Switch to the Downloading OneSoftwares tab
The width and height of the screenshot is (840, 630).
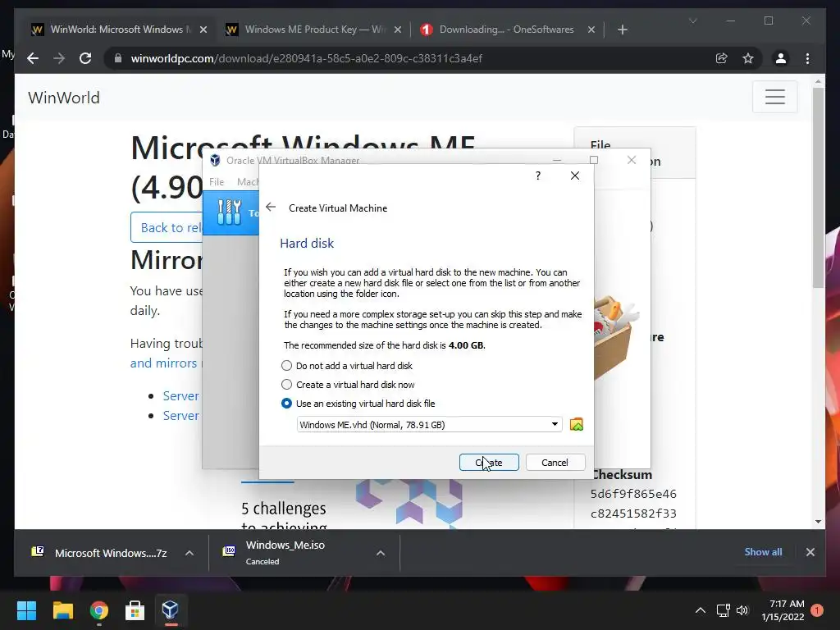[x=506, y=30]
